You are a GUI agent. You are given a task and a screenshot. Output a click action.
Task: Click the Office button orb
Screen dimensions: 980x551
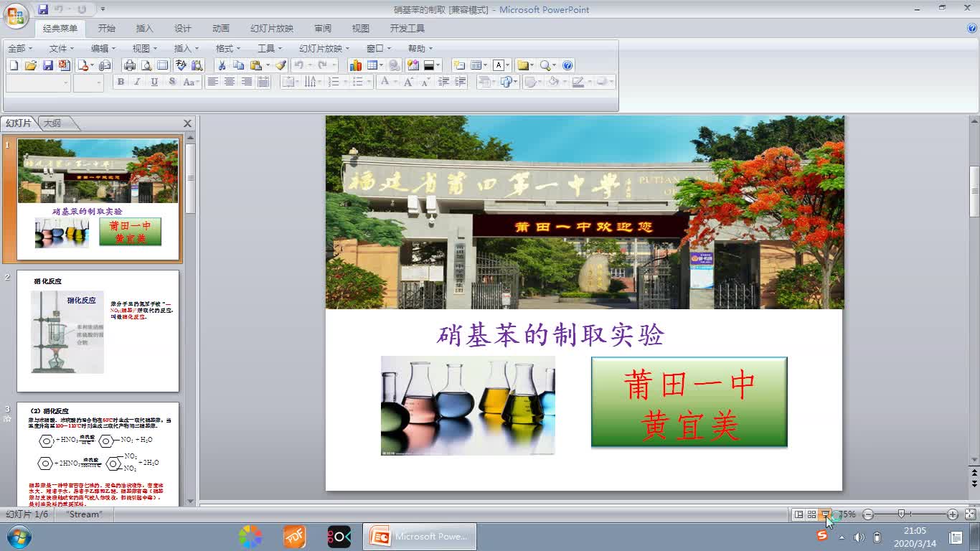pos(16,16)
